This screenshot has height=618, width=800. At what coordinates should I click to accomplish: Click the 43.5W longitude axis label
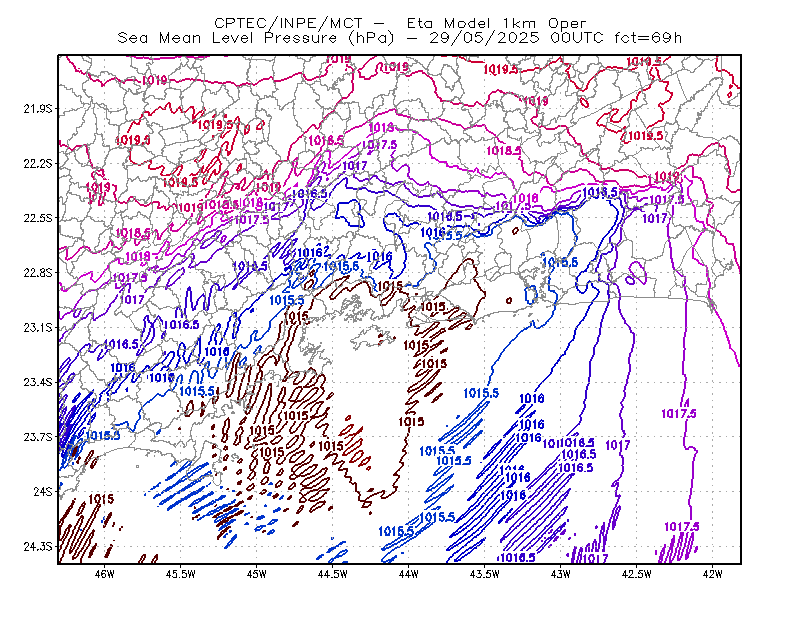(x=484, y=574)
